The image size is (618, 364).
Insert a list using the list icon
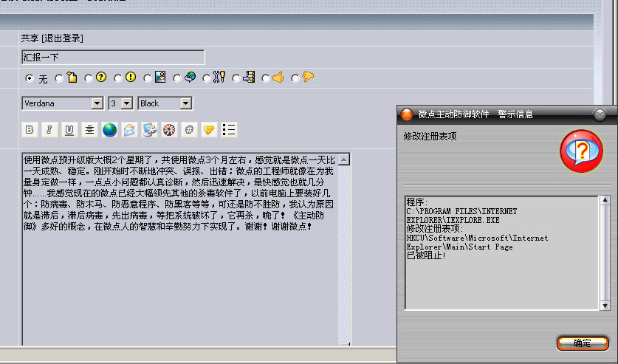pos(229,130)
